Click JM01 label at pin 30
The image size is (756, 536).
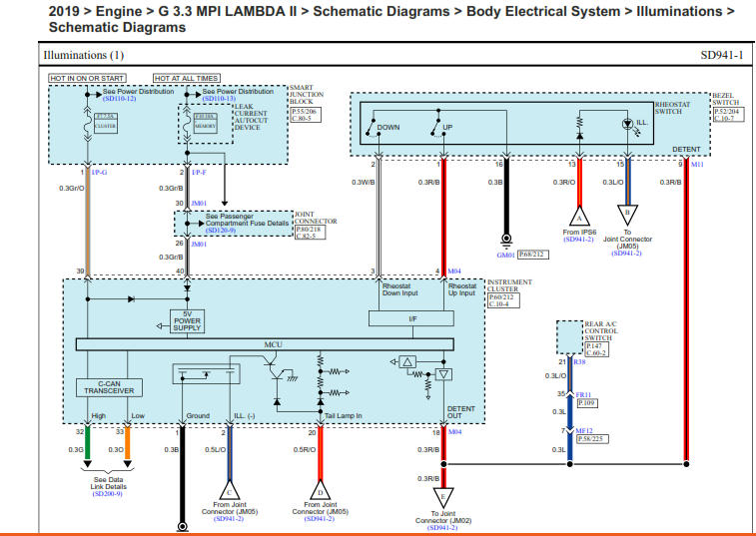click(x=199, y=204)
